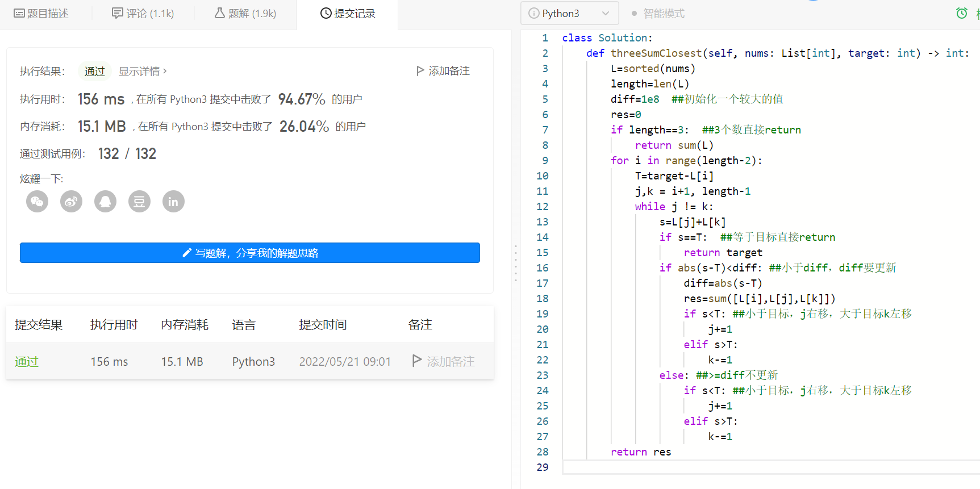Share result via the QQ icon
980x489 pixels.
click(106, 202)
